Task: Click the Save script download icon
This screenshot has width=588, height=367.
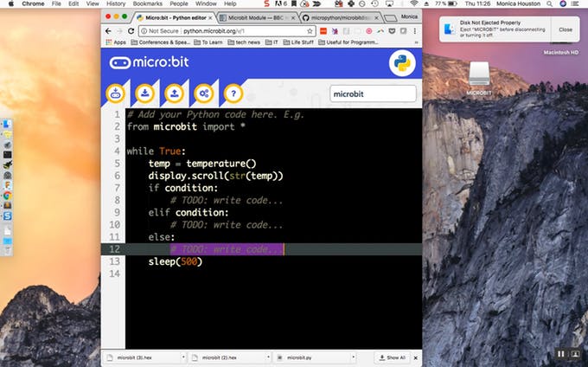Action: click(x=144, y=93)
